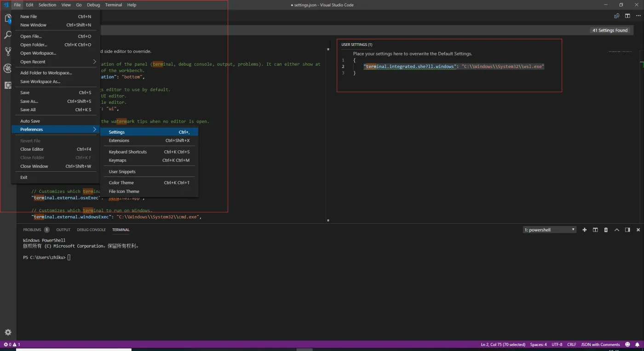Split the terminal pane
The height and width of the screenshot is (351, 644).
[x=595, y=230]
